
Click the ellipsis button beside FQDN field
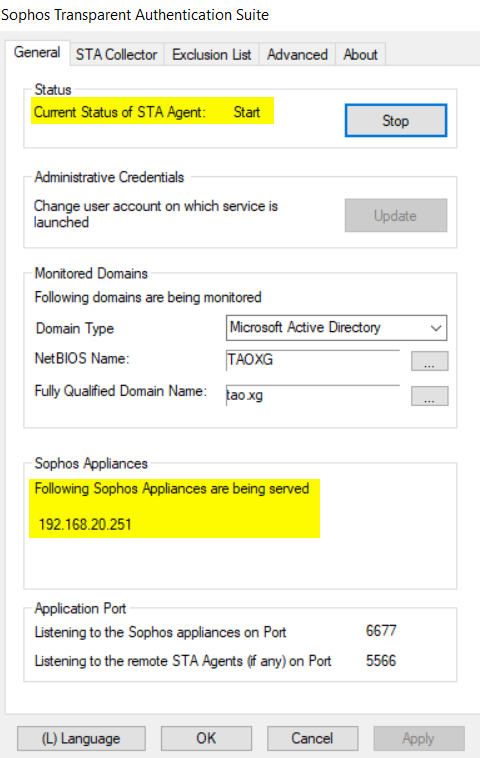[x=429, y=396]
